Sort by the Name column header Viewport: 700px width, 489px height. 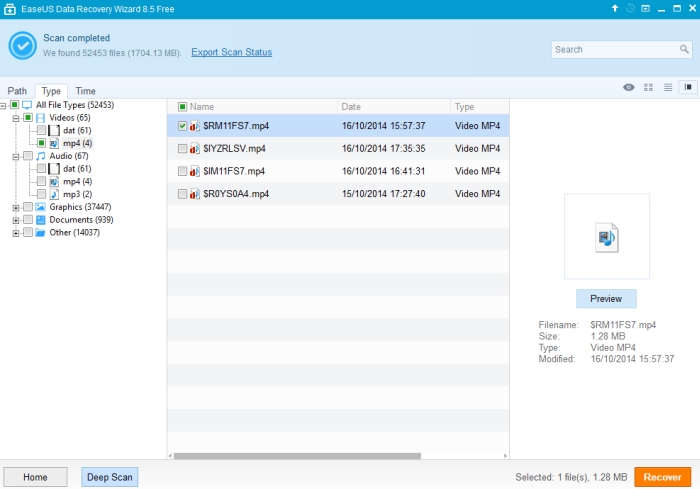click(252, 107)
